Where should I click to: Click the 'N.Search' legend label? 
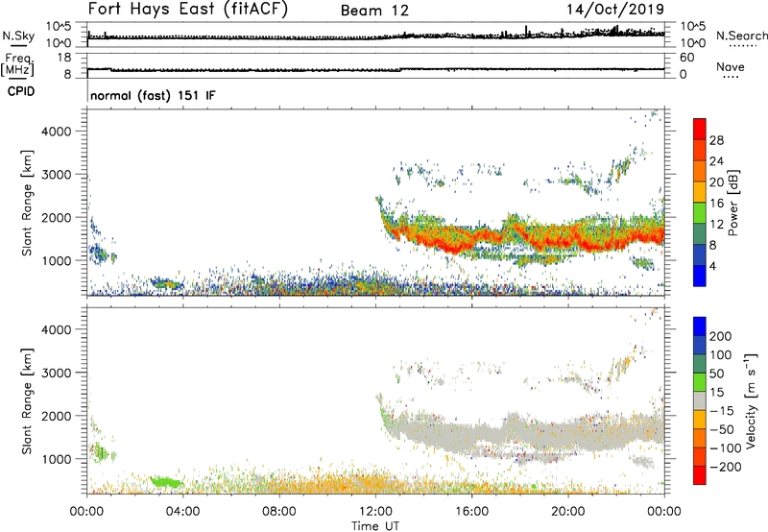point(741,36)
